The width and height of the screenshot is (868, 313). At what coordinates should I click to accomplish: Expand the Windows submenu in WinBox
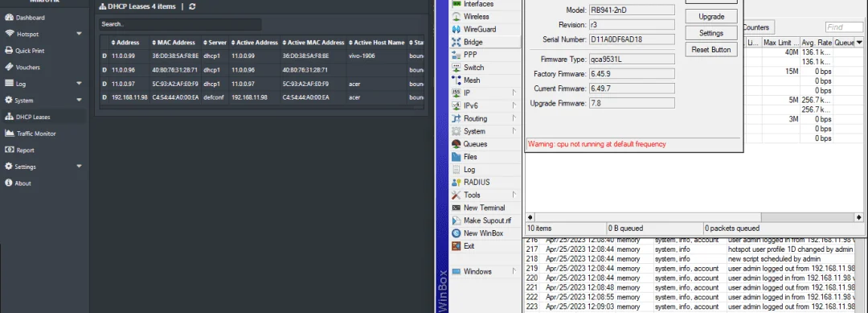click(x=514, y=271)
